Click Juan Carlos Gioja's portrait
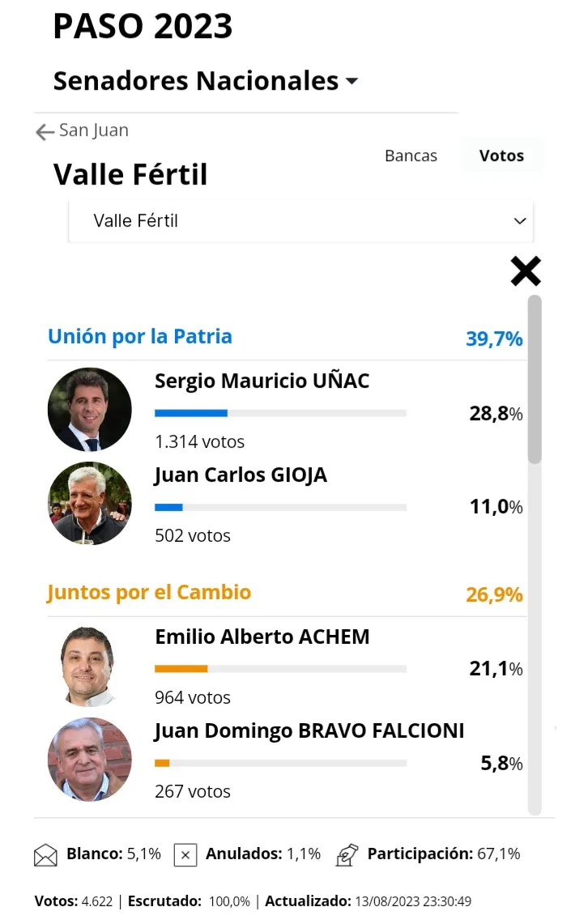 (89, 503)
